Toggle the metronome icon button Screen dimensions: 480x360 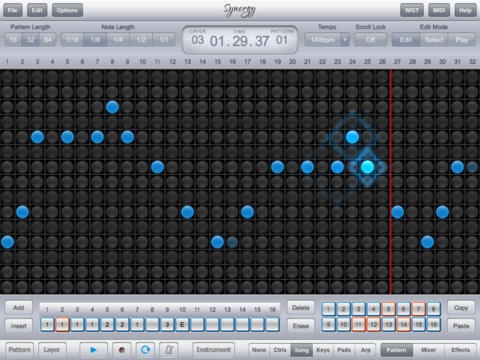[x=169, y=350]
